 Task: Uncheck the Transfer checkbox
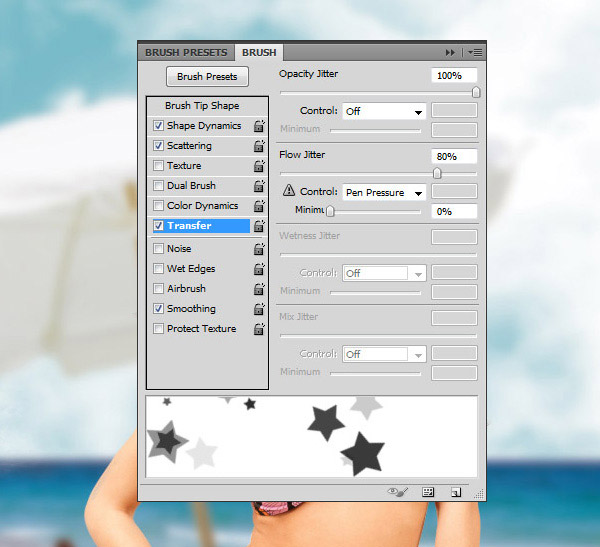[x=158, y=225]
